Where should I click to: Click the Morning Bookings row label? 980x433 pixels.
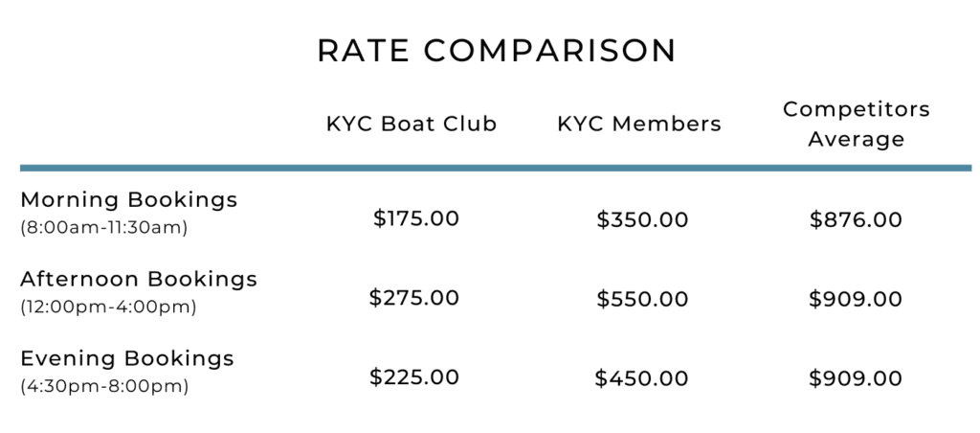pos(129,200)
